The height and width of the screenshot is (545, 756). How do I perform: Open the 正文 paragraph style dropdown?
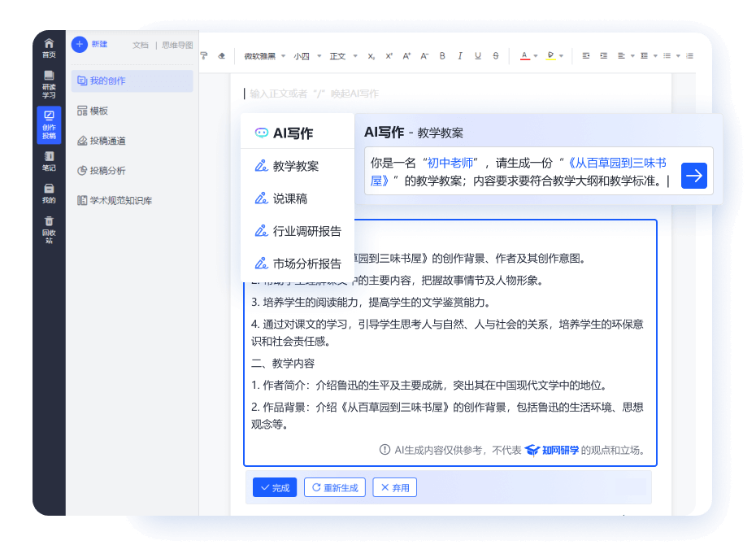pyautogui.click(x=341, y=55)
